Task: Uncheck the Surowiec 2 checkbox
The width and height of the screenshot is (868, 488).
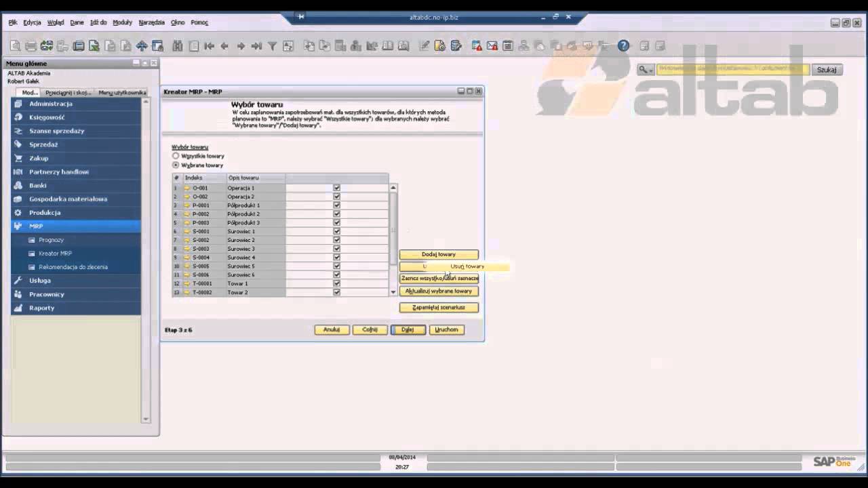Action: [x=336, y=240]
